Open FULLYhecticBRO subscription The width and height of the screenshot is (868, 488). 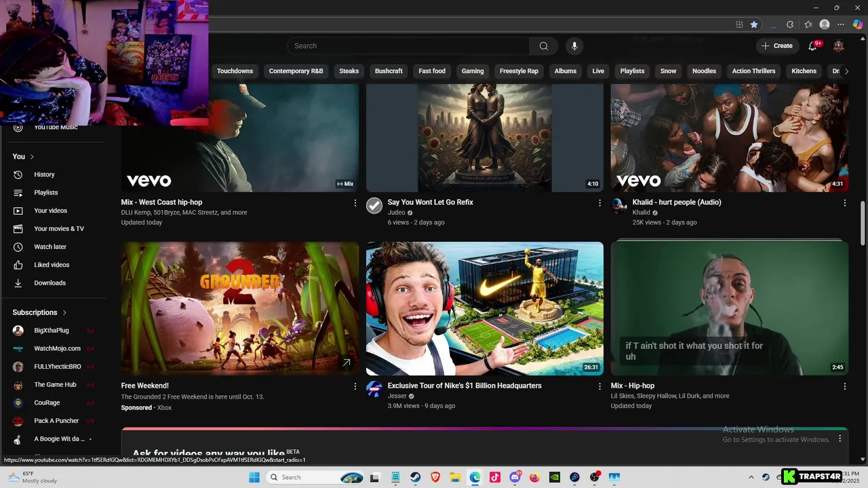click(58, 367)
